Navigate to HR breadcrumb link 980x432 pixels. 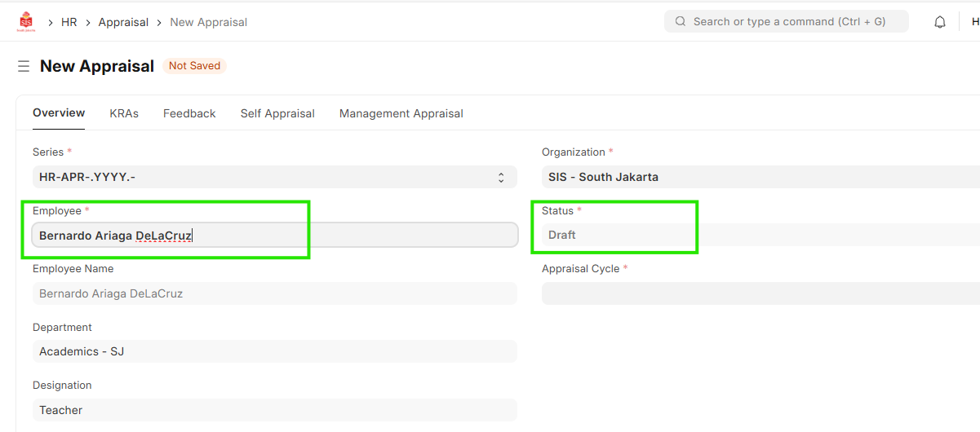pyautogui.click(x=69, y=22)
